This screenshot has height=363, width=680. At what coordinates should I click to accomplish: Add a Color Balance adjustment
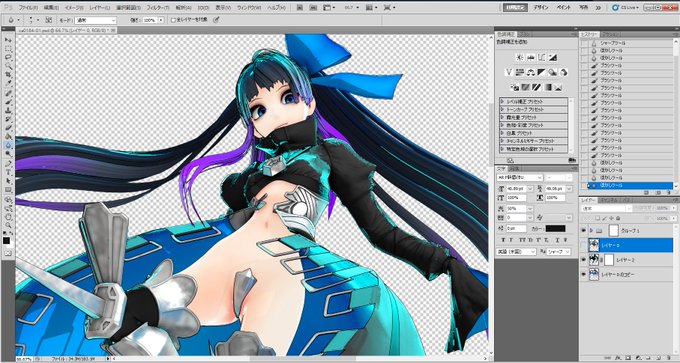point(530,72)
